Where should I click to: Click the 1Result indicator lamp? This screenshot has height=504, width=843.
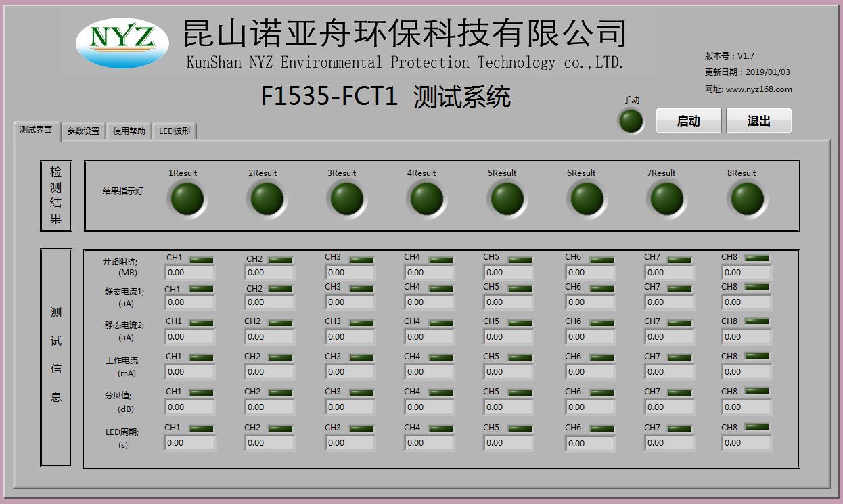(x=187, y=199)
